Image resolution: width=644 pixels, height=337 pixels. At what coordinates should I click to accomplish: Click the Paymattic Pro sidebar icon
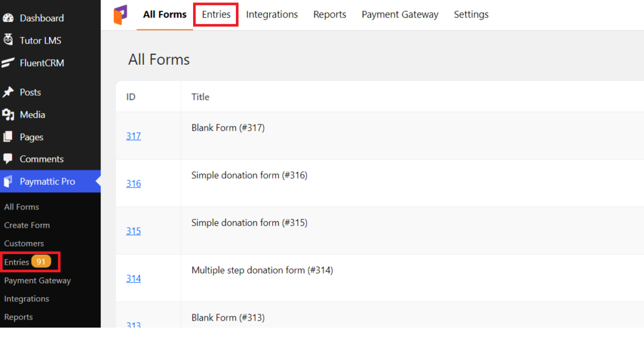[8, 182]
